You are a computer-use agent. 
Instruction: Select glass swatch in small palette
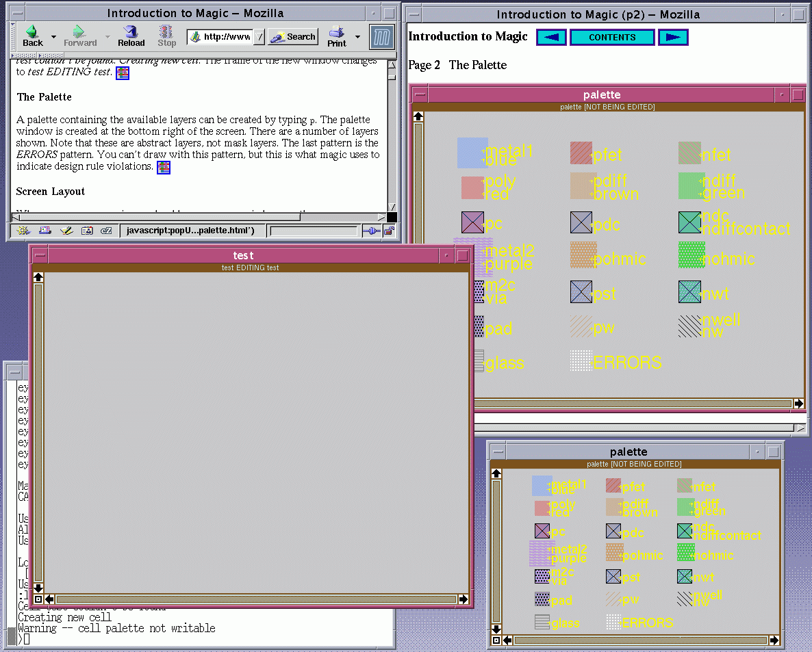click(542, 622)
